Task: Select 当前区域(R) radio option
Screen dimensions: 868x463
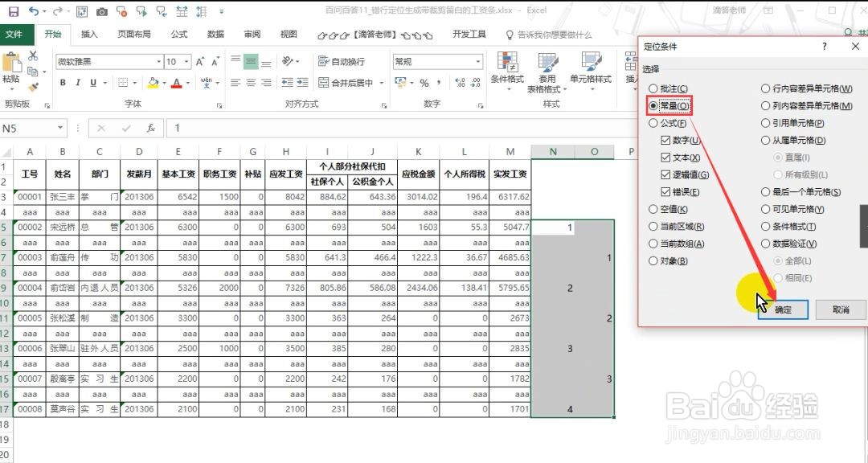Action: tap(677, 227)
